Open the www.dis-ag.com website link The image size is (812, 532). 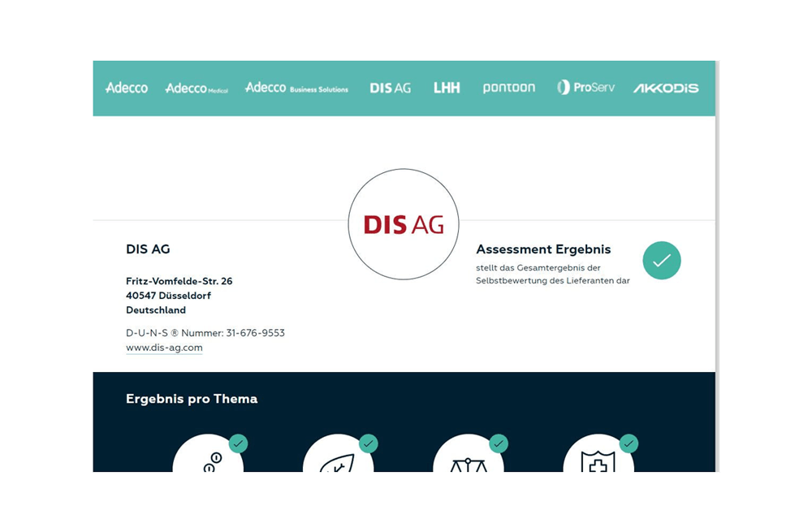click(164, 348)
